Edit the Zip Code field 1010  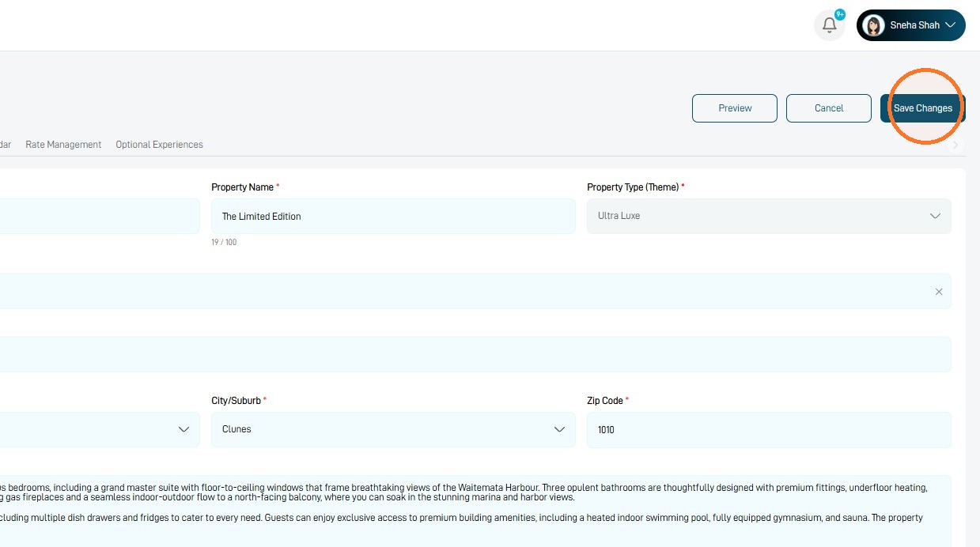pos(769,429)
